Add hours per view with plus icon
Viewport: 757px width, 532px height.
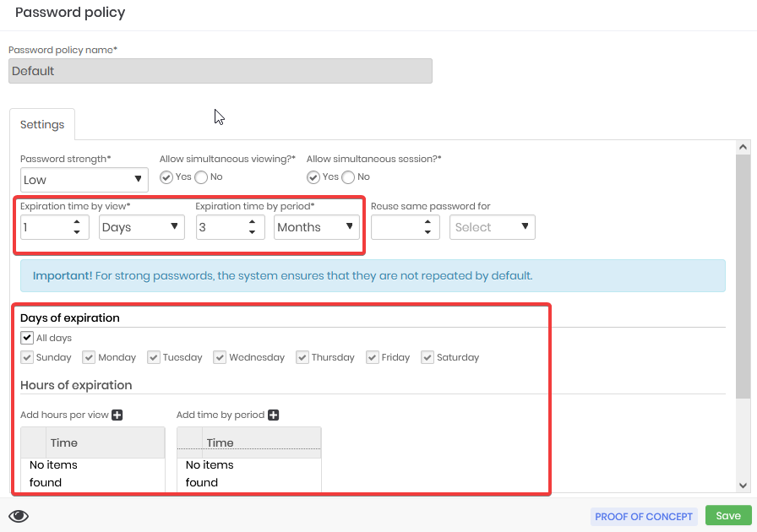point(117,415)
